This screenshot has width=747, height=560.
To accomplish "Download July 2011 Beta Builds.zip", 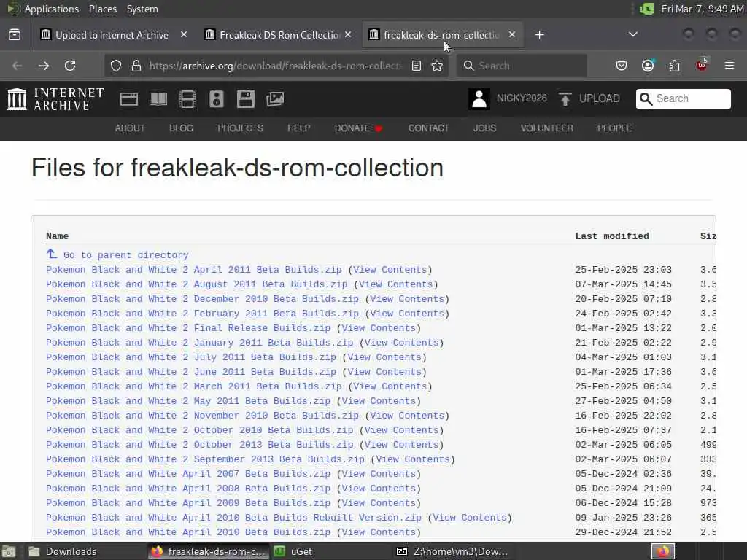I will click(191, 357).
